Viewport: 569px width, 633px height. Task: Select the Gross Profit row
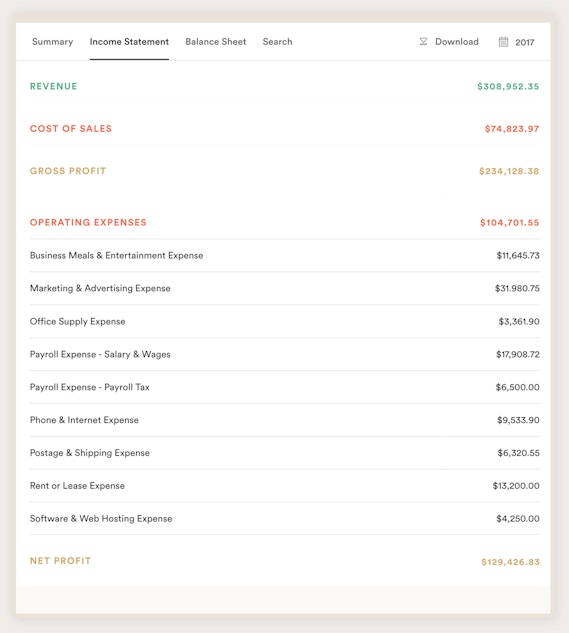(284, 171)
